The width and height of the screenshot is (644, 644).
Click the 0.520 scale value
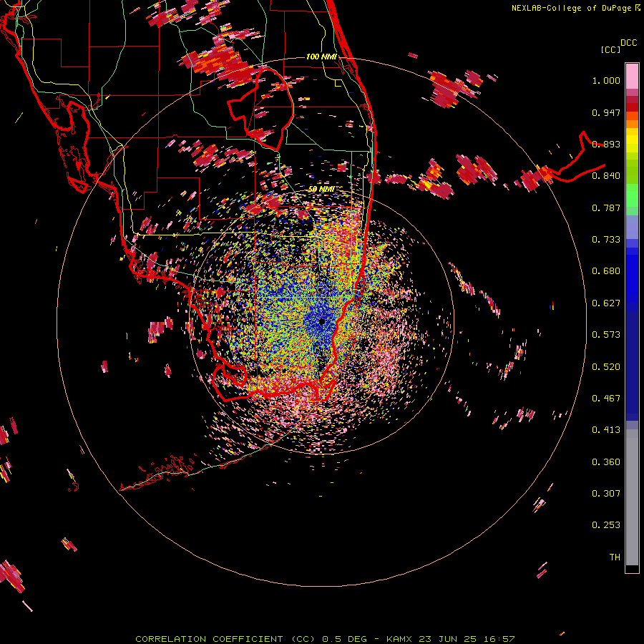click(x=606, y=366)
